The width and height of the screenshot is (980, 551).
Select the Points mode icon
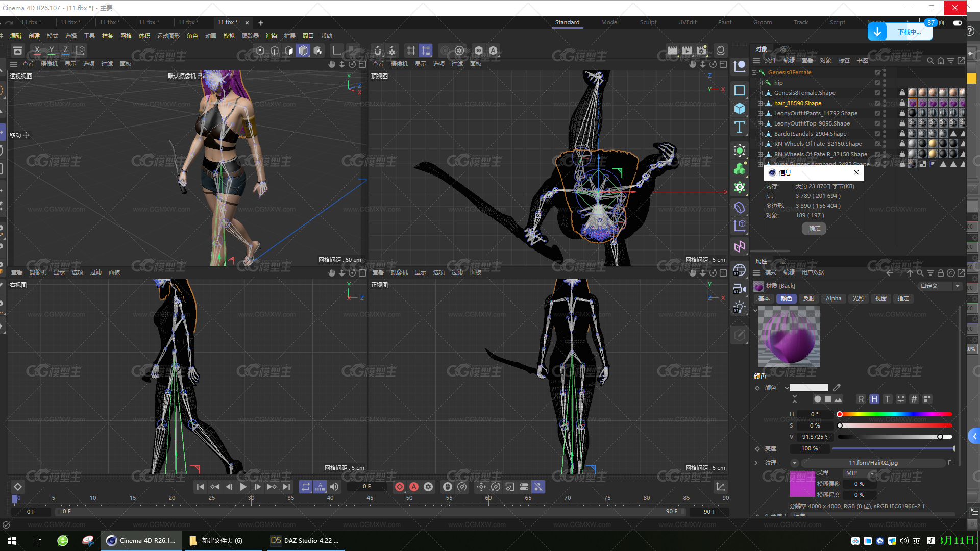[260, 51]
